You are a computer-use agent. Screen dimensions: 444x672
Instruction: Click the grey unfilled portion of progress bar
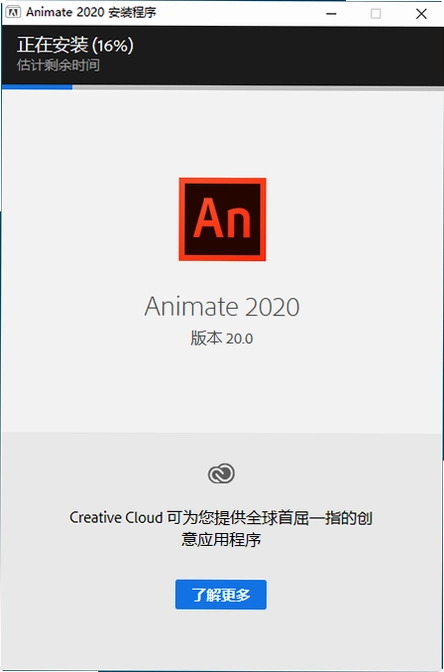point(258,87)
